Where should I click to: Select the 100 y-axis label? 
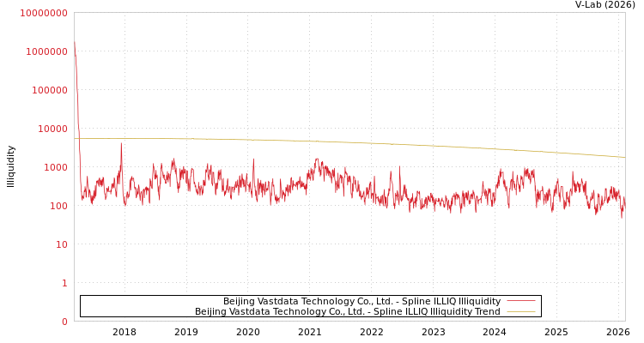tap(58, 206)
